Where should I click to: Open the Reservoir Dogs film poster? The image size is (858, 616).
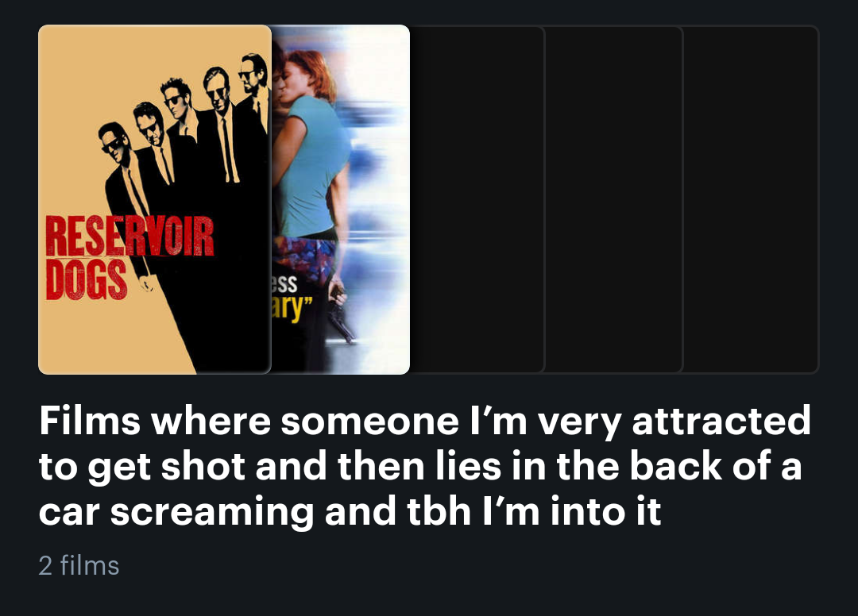(x=155, y=199)
